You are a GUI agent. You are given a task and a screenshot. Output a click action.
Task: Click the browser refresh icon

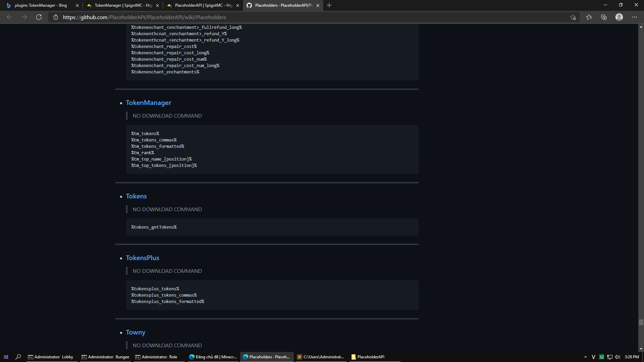(39, 17)
